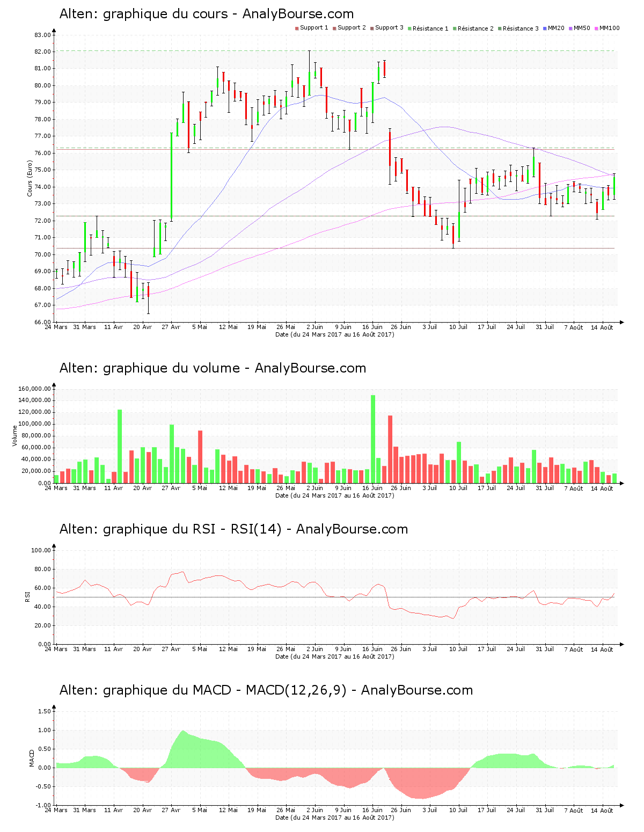Click the 100.00 RSI axis value
The height and width of the screenshot is (832, 644).
(41, 550)
